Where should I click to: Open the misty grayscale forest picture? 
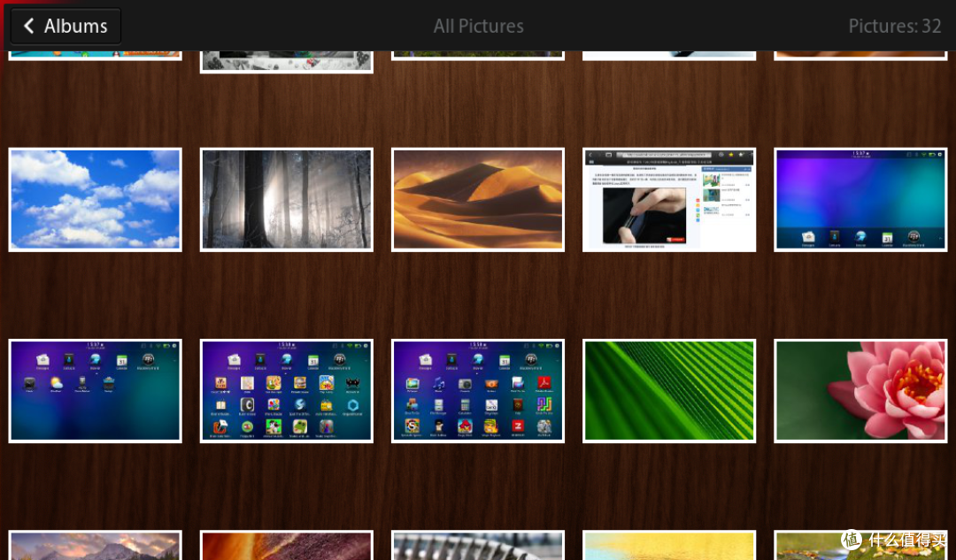[x=287, y=200]
